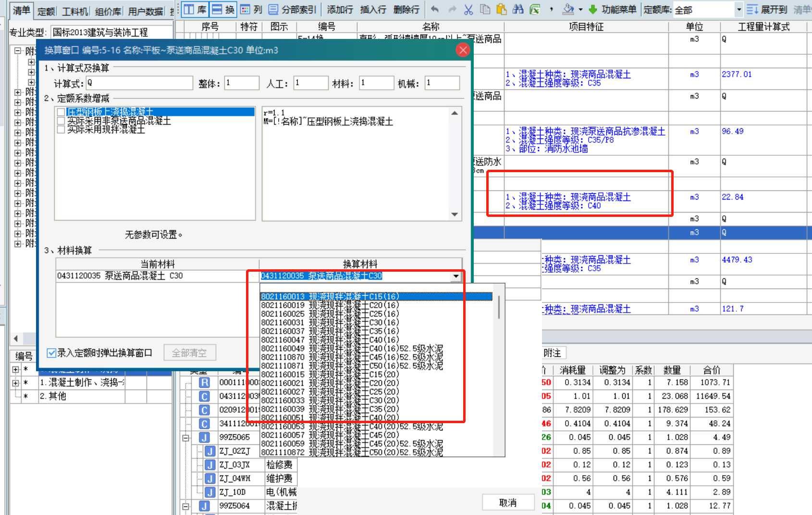Click the copy pages icon
The height and width of the screenshot is (515, 812).
click(x=485, y=9)
